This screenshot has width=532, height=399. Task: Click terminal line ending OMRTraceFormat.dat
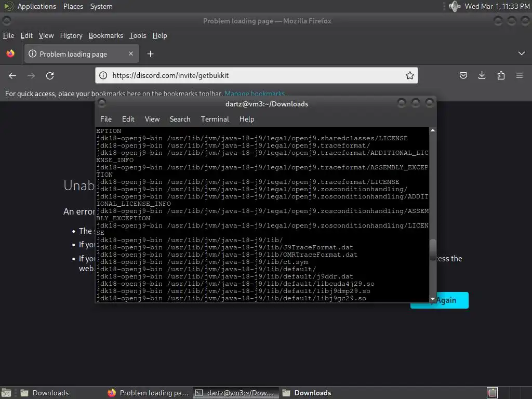[227, 255]
